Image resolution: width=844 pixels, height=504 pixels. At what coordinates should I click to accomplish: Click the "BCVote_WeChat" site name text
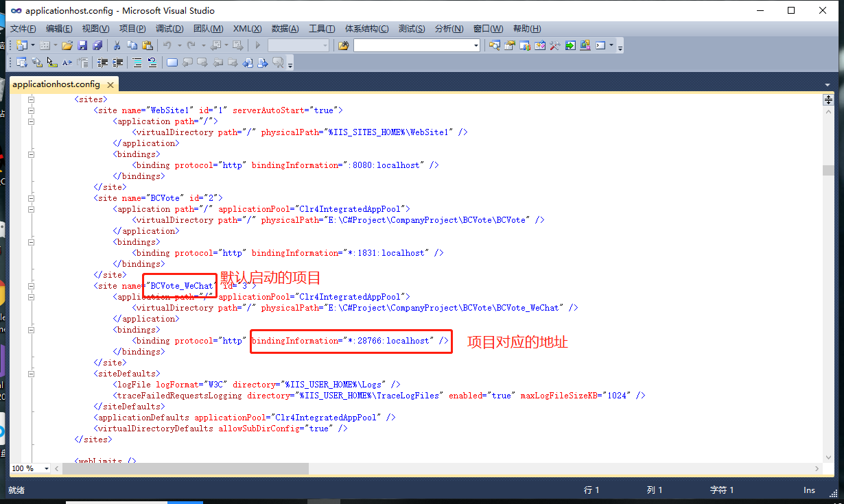click(x=181, y=286)
